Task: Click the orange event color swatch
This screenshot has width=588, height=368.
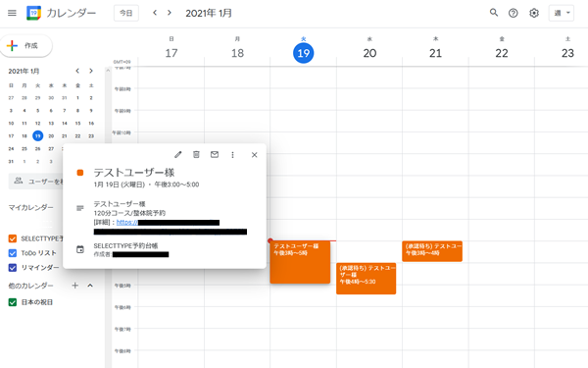Action: pyautogui.click(x=80, y=173)
